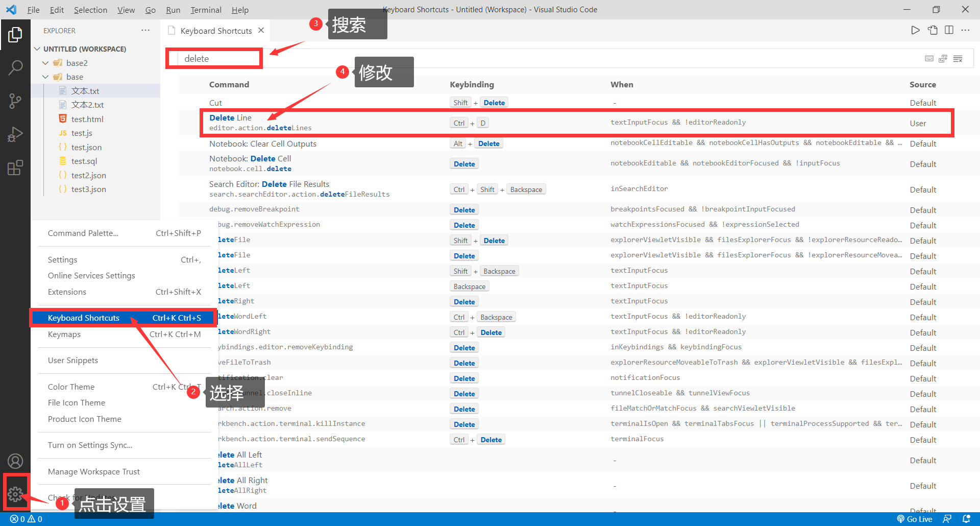This screenshot has height=526, width=980.
Task: Select Keymaps menu entry
Action: [125, 334]
